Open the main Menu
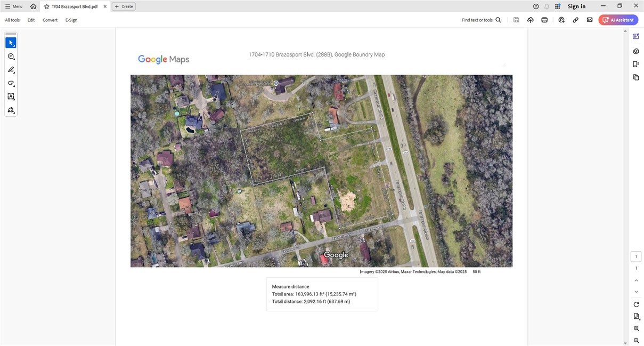Image resolution: width=644 pixels, height=346 pixels. click(x=14, y=6)
